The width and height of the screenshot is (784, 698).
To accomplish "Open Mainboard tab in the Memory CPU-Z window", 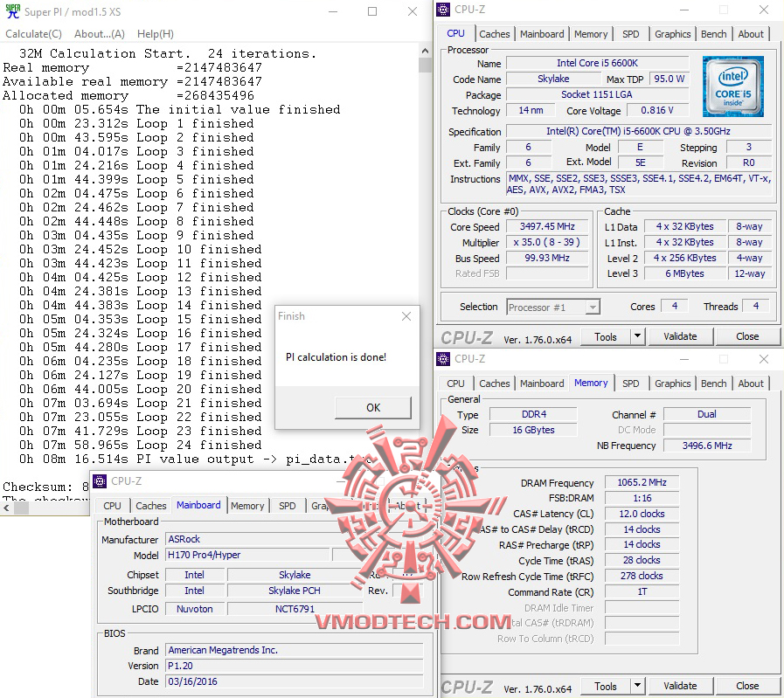I will click(542, 384).
